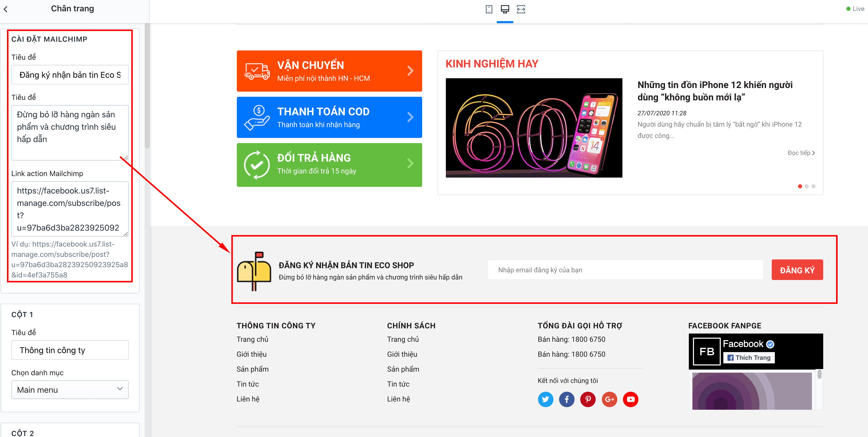Open the Facebook social icon
868x437 pixels.
567,399
